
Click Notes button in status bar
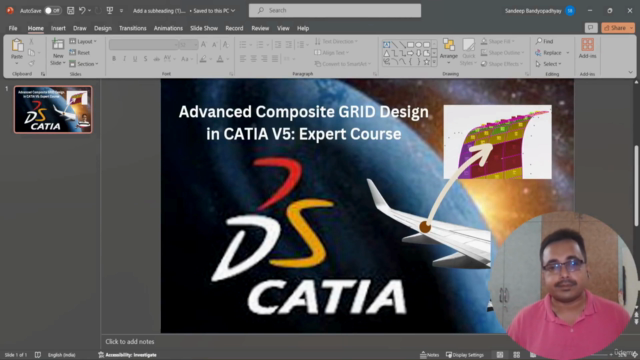point(429,355)
